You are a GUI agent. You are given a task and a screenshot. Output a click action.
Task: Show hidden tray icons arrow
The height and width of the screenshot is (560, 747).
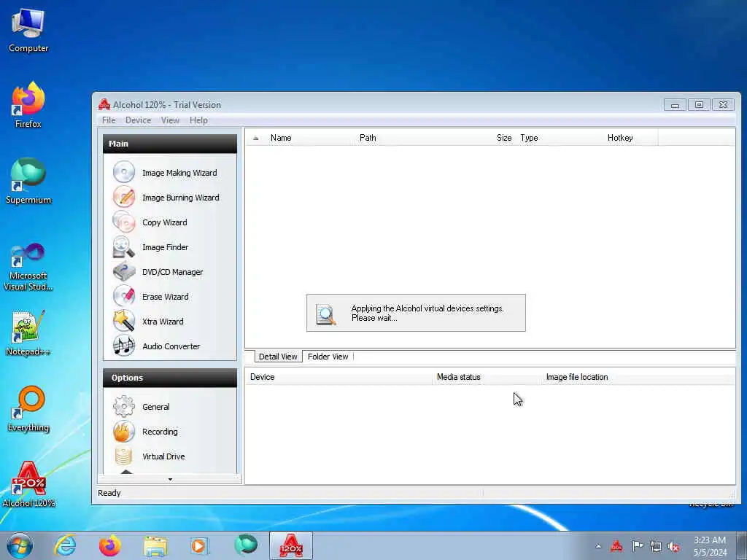point(598,546)
